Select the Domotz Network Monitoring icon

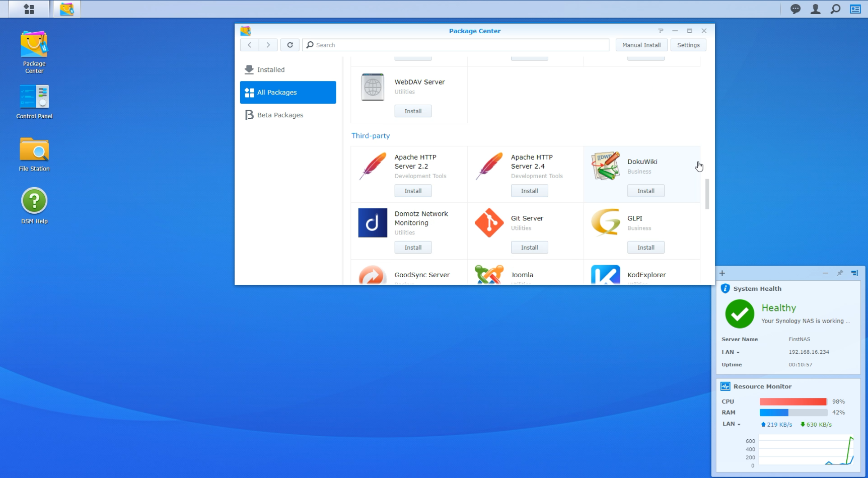point(373,223)
